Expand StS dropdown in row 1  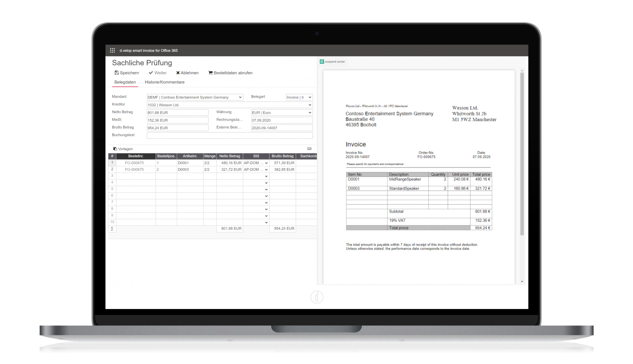point(266,163)
